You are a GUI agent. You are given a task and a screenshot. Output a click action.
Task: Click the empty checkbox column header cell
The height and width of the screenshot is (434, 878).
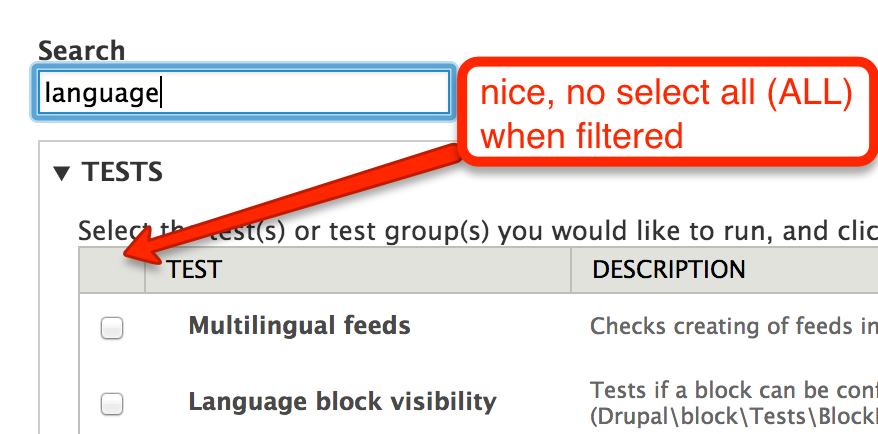(x=112, y=270)
